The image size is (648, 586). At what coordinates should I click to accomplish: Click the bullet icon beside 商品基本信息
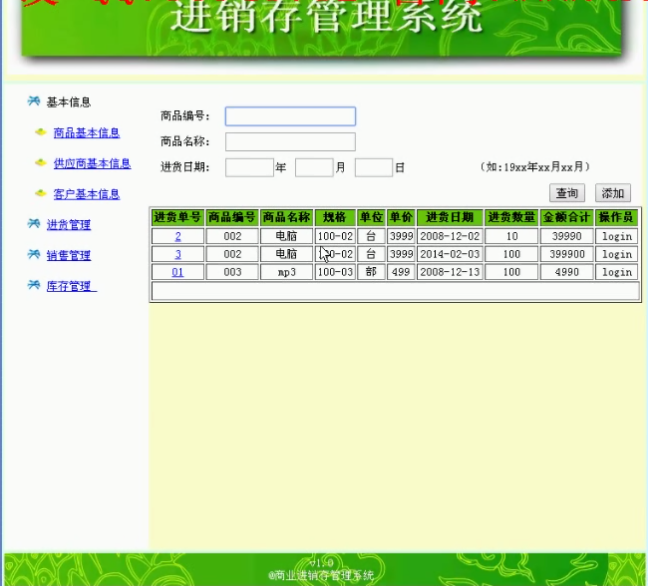pyautogui.click(x=40, y=132)
